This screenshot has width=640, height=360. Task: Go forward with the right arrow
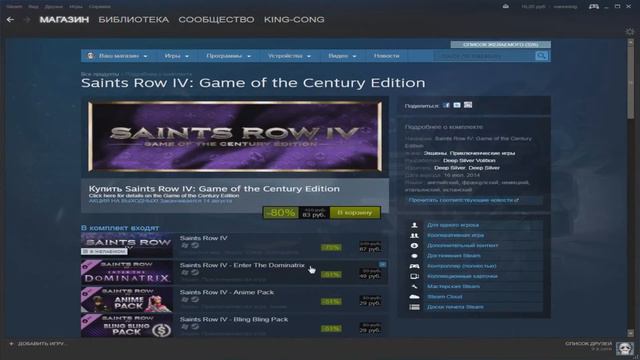coord(27,20)
